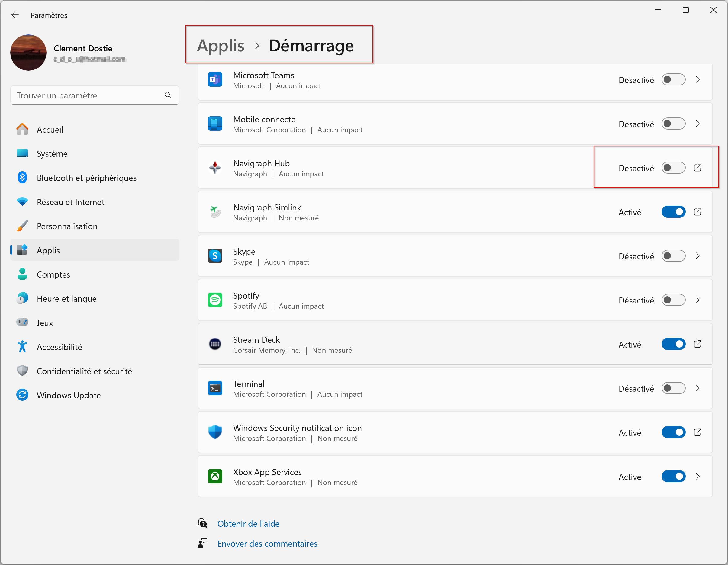Minimize the Paramètres window
Screen dimensions: 728x565
658,10
